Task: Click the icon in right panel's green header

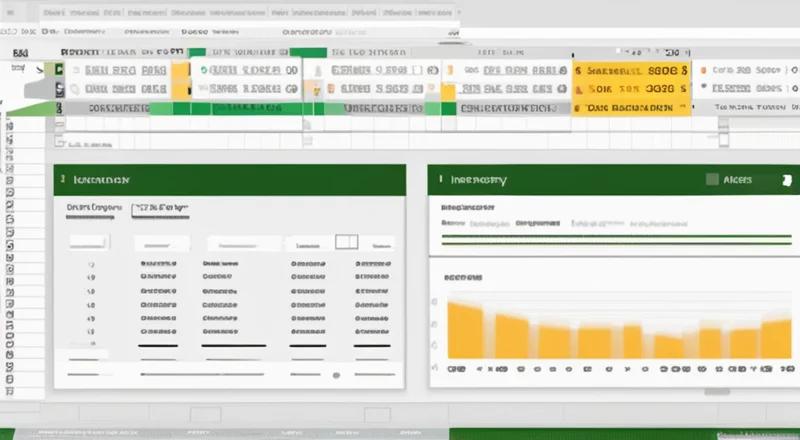Action: click(x=440, y=180)
